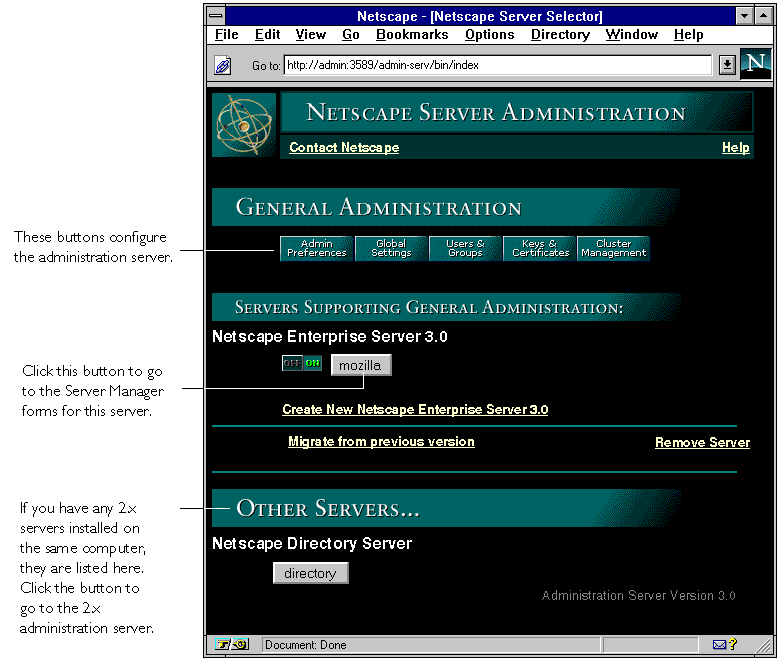Image resolution: width=784 pixels, height=666 pixels.
Task: Open the File menu
Action: [226, 34]
